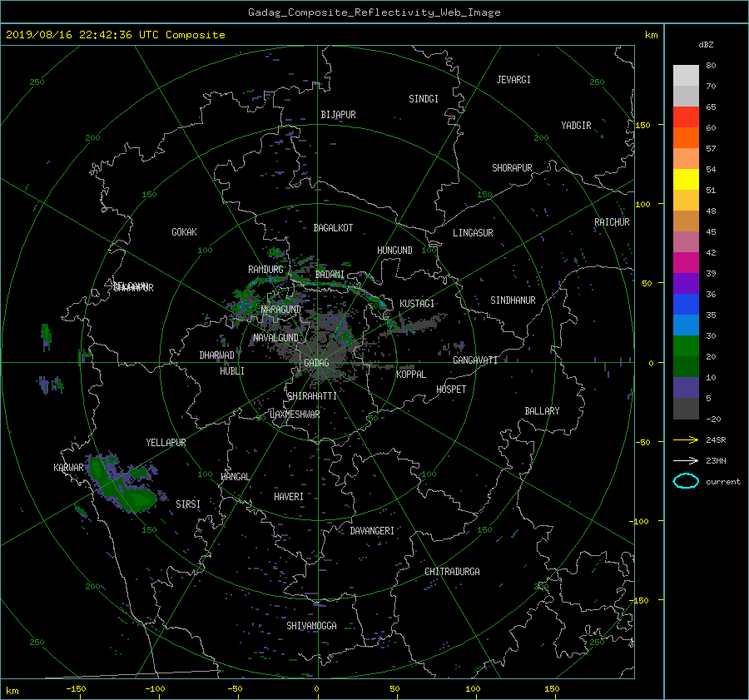Click the bright green 20-30 dBZ swatch
The height and width of the screenshot is (700, 749).
coord(686,346)
